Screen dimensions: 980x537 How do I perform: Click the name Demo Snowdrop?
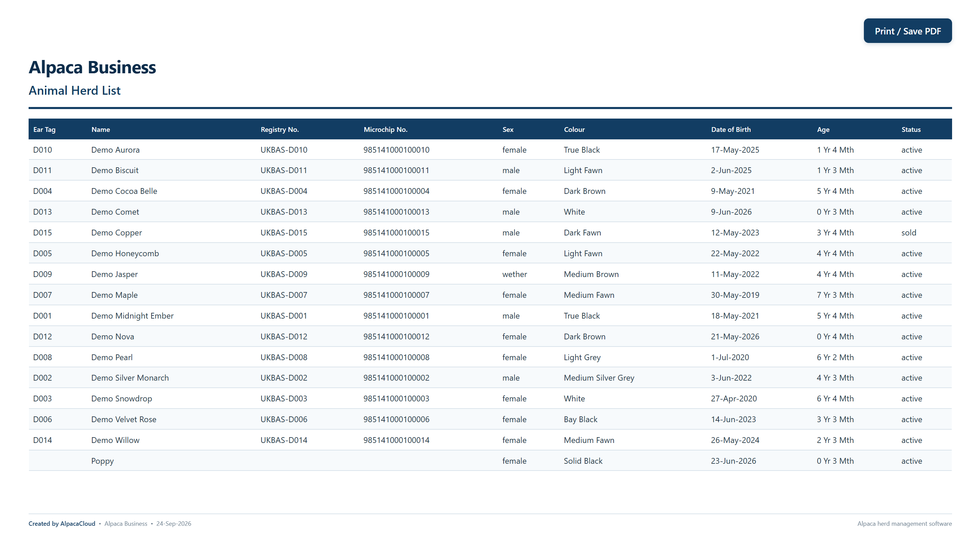click(121, 399)
